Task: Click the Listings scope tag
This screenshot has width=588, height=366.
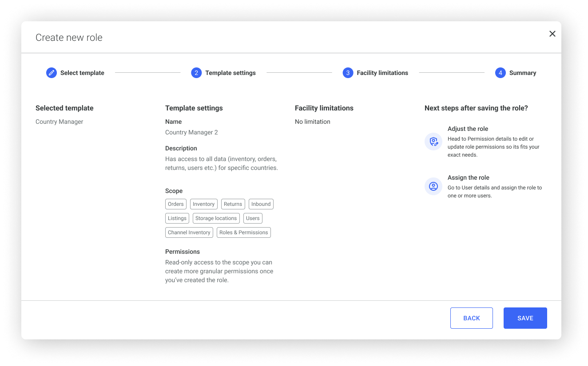Action: (x=177, y=218)
